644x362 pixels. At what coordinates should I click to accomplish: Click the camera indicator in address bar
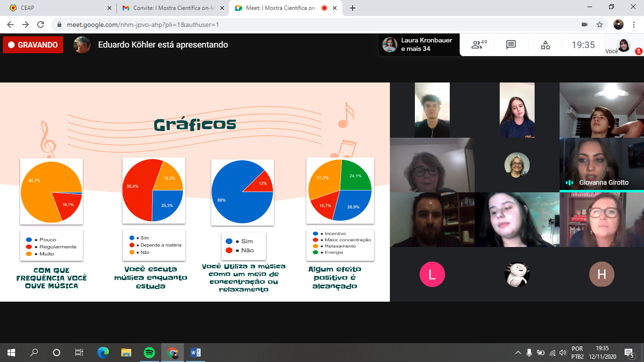click(x=585, y=25)
